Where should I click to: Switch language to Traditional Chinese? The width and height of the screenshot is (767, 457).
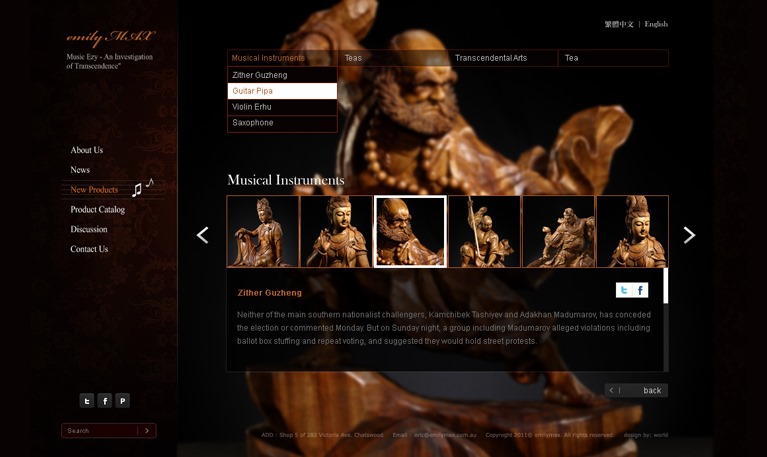[x=619, y=24]
